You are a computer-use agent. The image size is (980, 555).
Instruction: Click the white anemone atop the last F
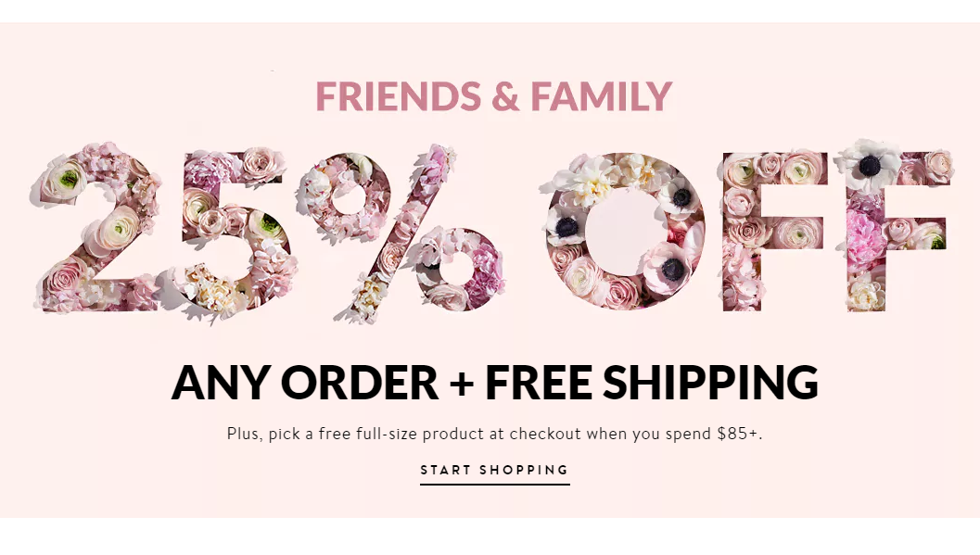click(x=869, y=162)
